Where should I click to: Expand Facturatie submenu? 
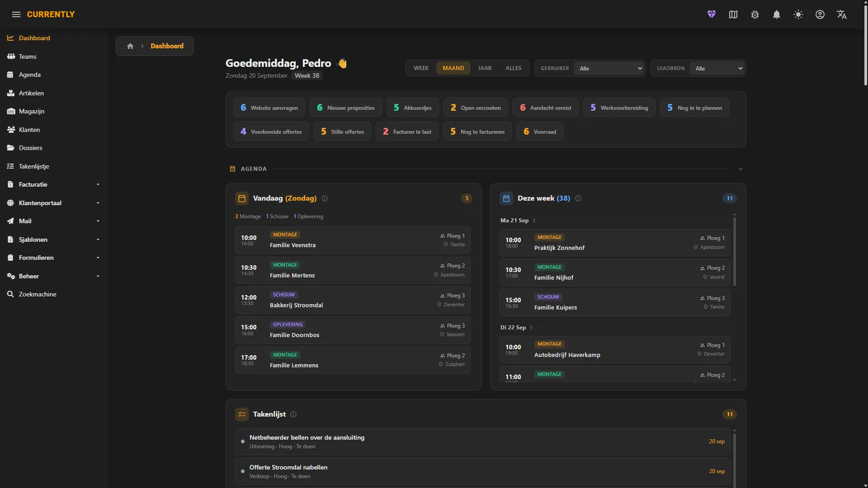point(54,184)
